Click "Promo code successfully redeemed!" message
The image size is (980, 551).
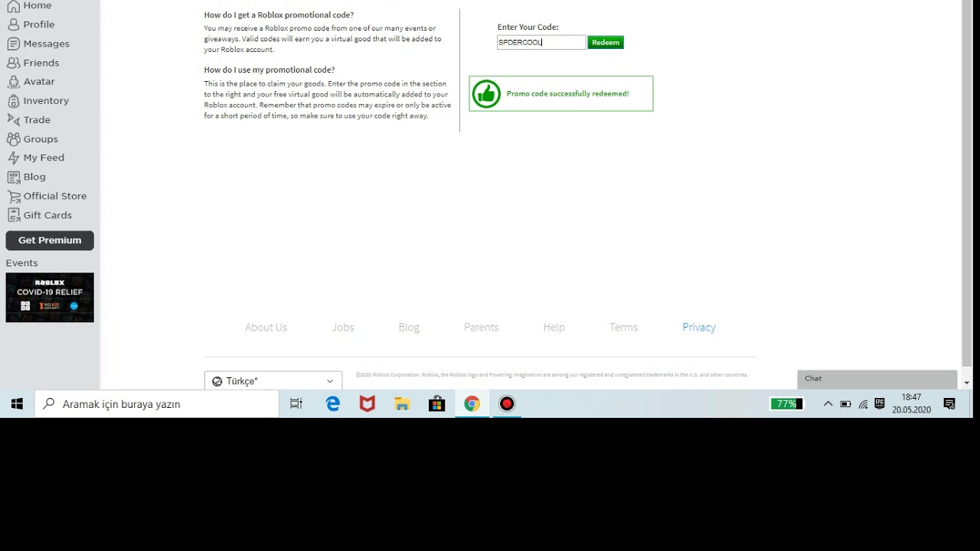pos(567,94)
